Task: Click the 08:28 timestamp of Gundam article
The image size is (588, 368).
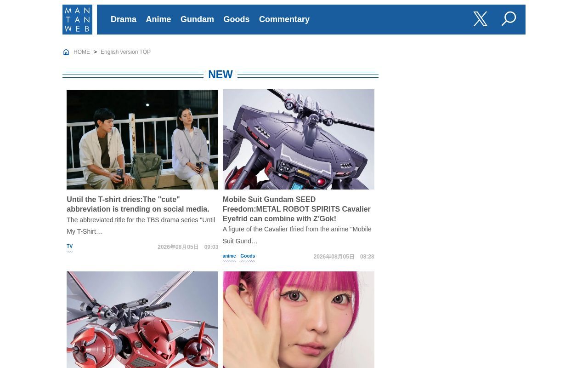Action: pos(367,257)
